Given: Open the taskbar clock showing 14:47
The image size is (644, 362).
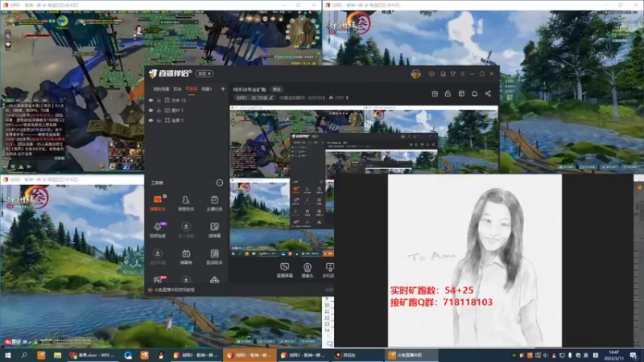Looking at the screenshot, I should click(613, 356).
